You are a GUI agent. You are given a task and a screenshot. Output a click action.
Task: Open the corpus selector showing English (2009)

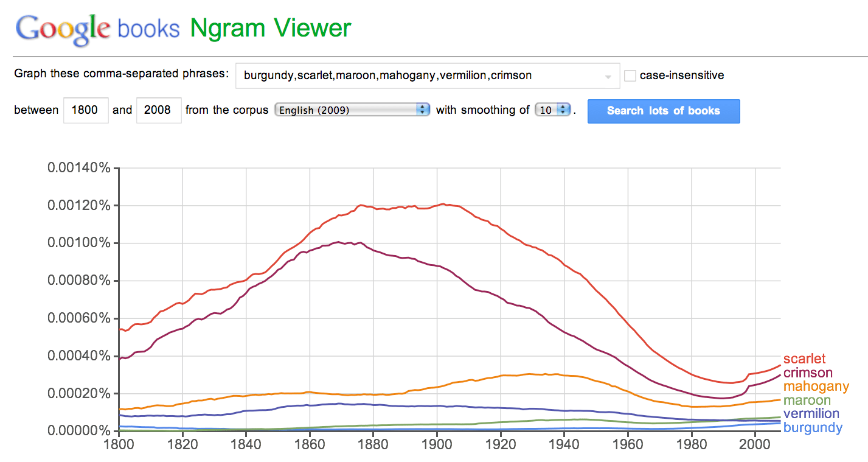[x=352, y=110]
